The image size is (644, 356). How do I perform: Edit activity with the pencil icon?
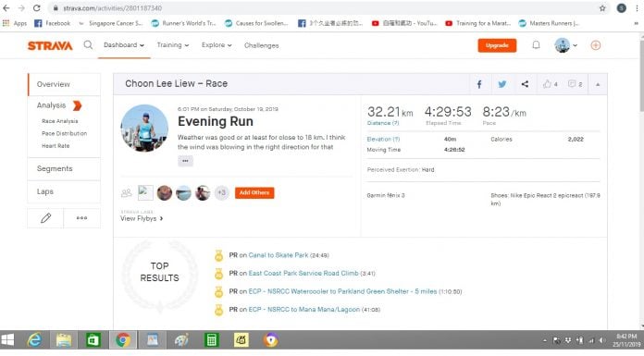[x=45, y=218]
